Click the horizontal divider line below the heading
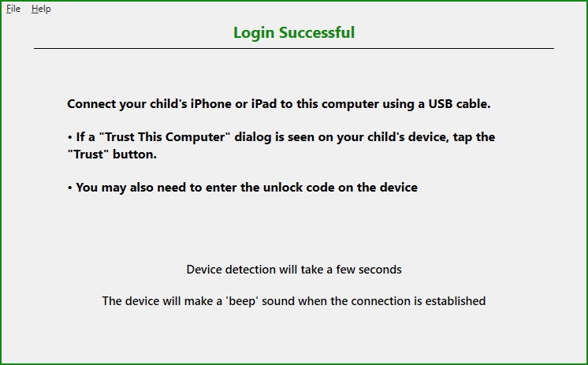Viewport: 588px width, 365px height. click(294, 48)
